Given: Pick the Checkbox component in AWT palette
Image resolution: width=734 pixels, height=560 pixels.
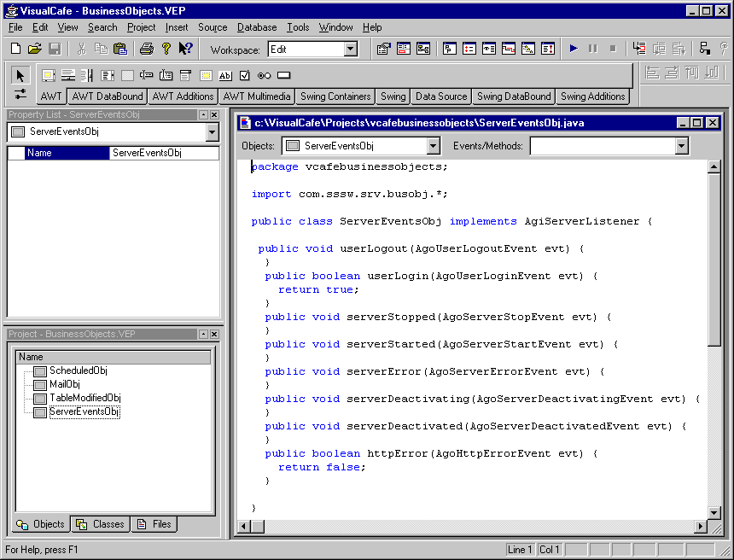Looking at the screenshot, I should coord(244,75).
